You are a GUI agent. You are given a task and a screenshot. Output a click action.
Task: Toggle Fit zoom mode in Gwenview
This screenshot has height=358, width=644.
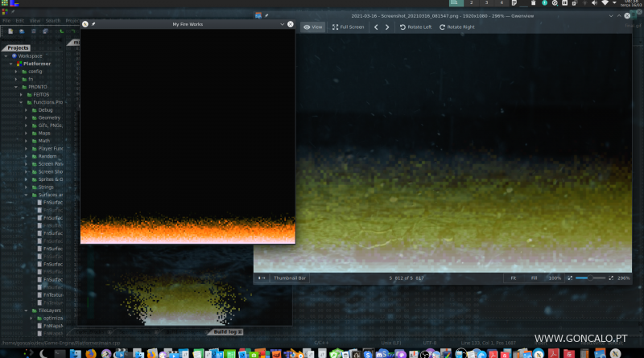512,278
